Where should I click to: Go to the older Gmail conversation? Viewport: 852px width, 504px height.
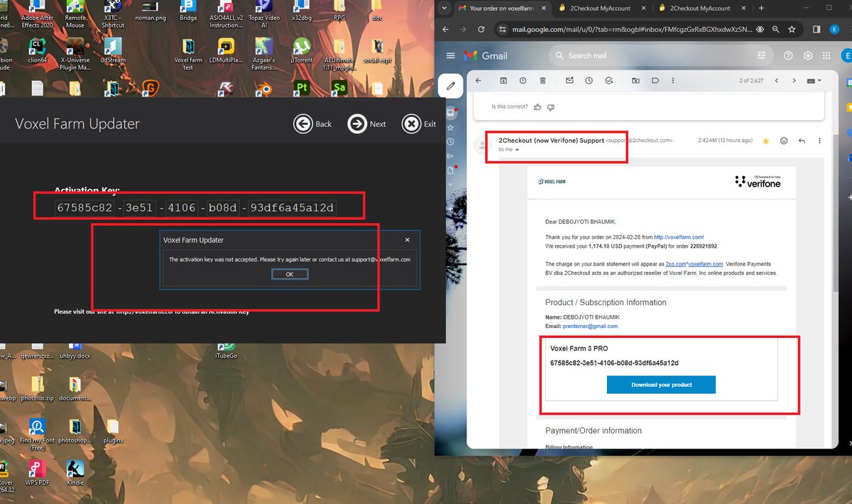click(x=794, y=81)
